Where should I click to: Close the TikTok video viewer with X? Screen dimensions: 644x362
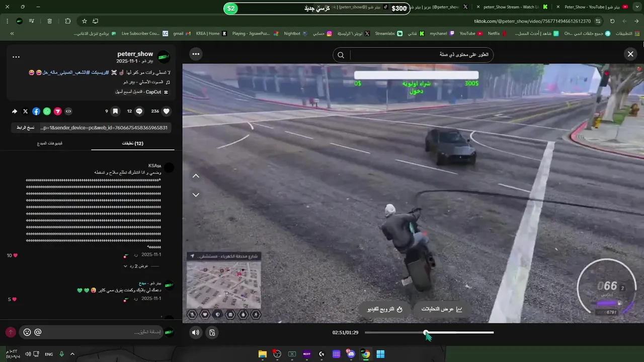click(630, 54)
